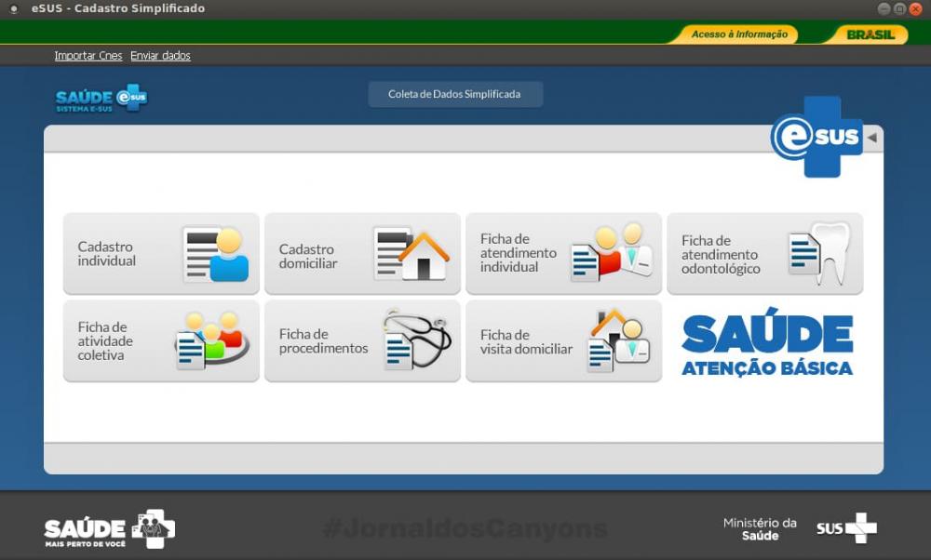Minimize the eSUS window
The height and width of the screenshot is (560, 931).
point(884,9)
